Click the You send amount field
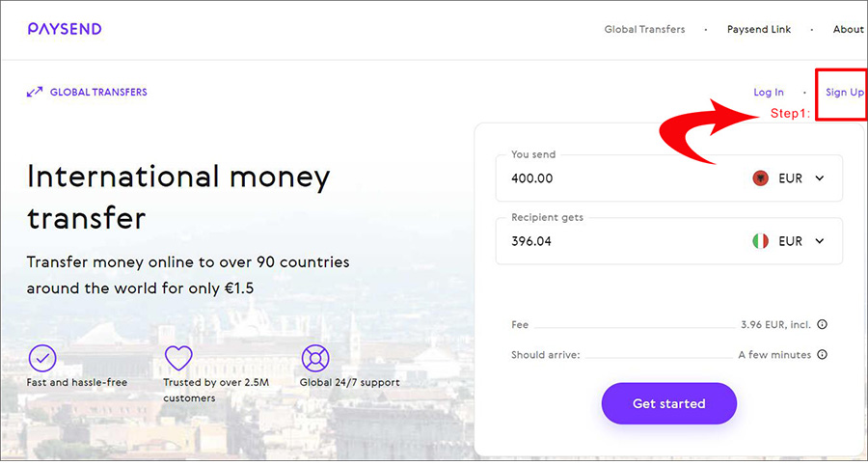The width and height of the screenshot is (868, 465). tap(620, 178)
